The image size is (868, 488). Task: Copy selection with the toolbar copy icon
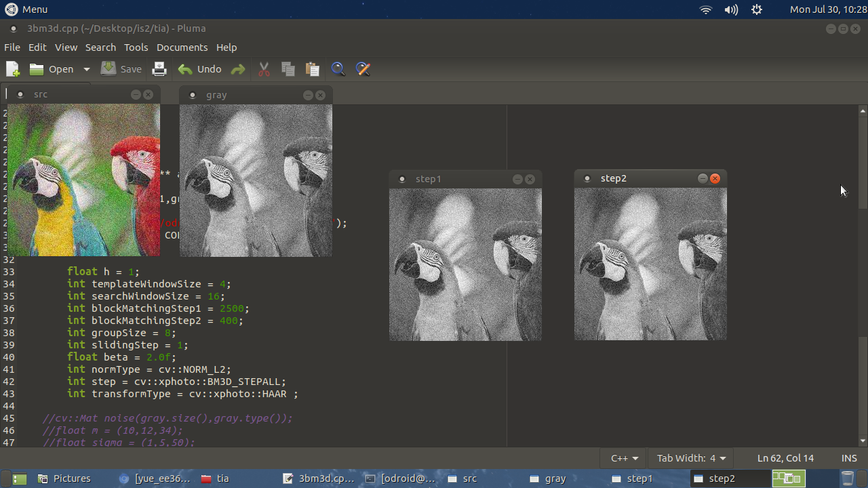(288, 69)
